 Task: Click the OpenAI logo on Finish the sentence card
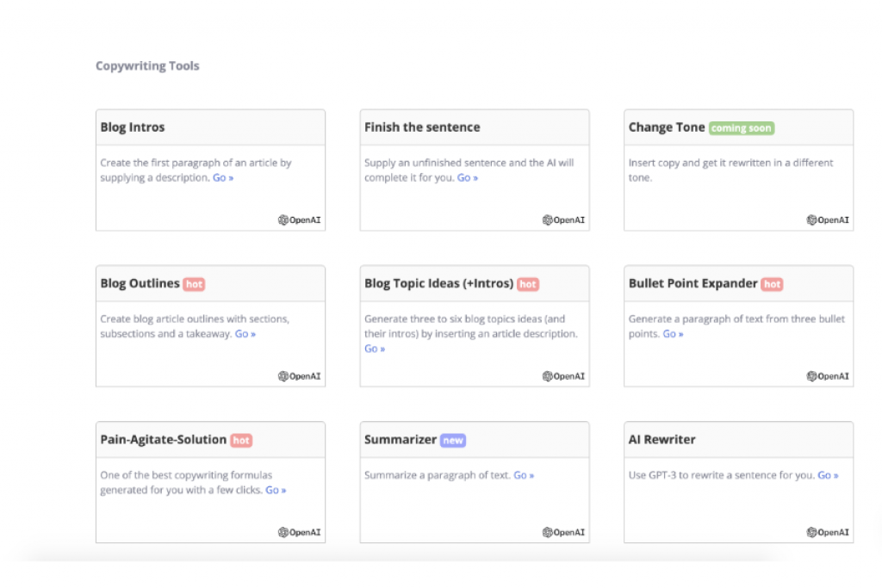(x=562, y=220)
